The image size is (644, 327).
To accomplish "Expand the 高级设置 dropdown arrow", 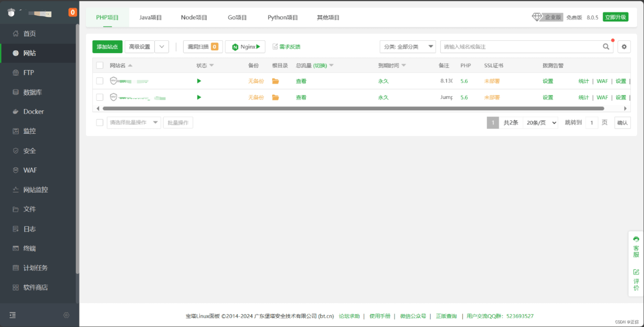I will 162,47.
